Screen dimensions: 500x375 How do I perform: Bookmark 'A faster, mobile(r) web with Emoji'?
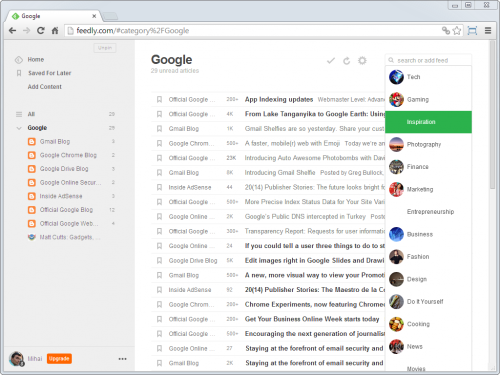click(x=159, y=143)
